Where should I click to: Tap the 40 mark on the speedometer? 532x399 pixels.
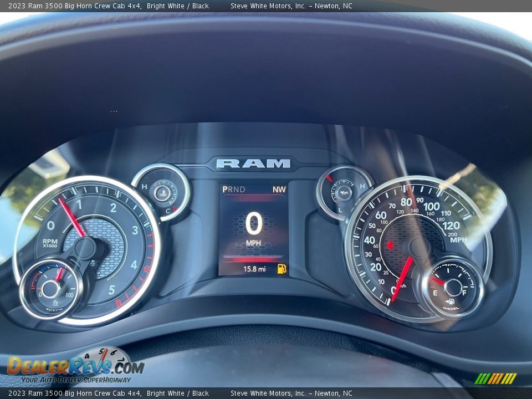370,240
